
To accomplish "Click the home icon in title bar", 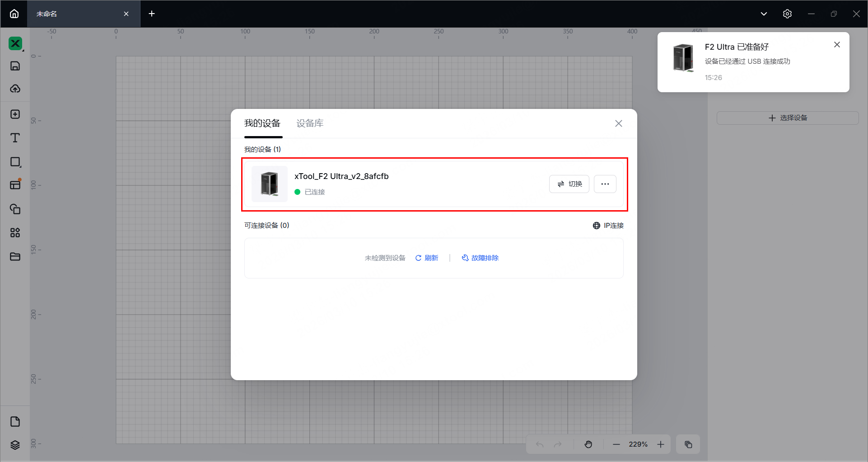I will coord(14,14).
